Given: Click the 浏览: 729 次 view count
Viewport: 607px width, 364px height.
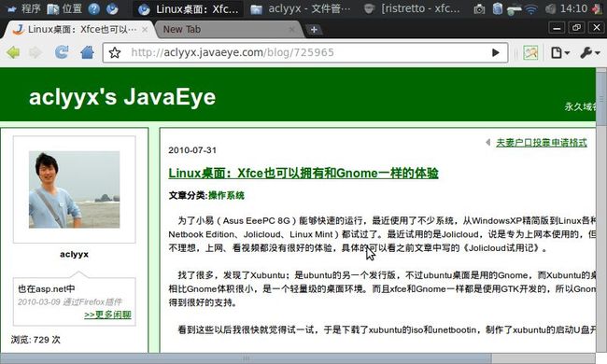Looking at the screenshot, I should [x=35, y=340].
